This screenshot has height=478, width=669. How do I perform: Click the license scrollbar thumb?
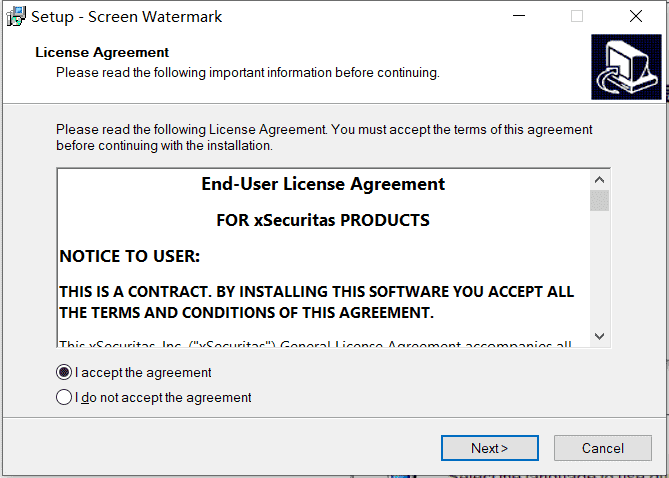point(599,201)
